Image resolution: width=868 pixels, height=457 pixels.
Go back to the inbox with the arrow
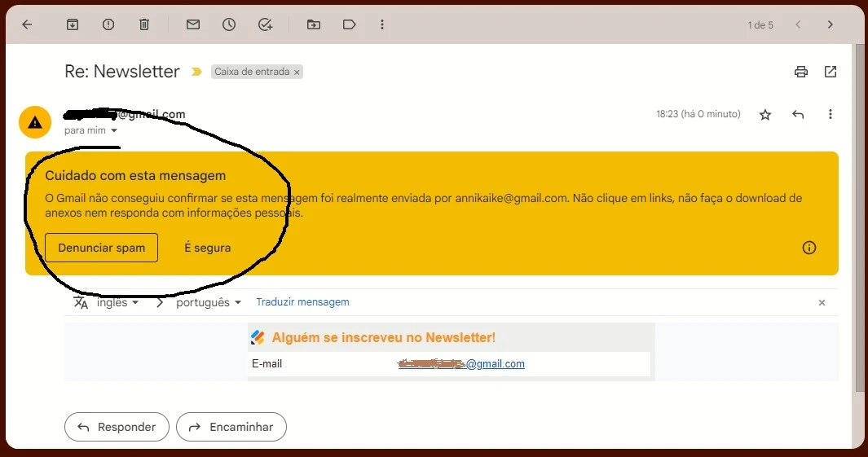[27, 24]
